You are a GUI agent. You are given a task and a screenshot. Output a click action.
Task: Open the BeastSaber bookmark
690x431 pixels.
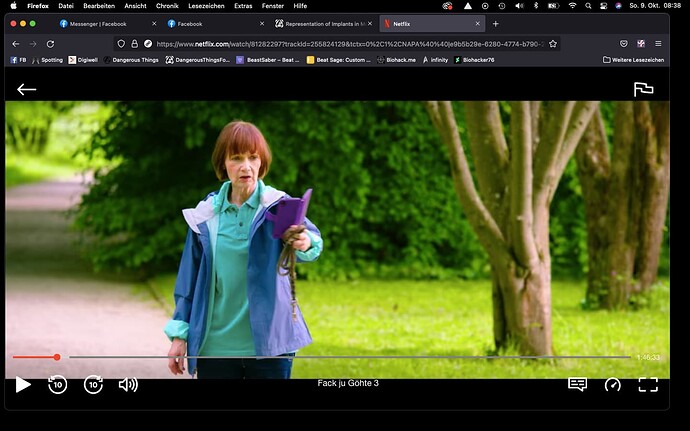[268, 60]
